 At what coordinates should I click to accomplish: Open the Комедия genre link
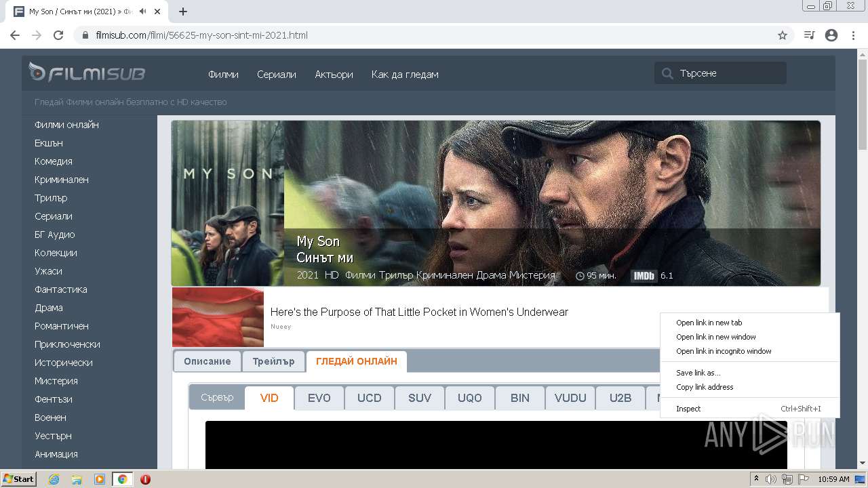[x=54, y=161]
